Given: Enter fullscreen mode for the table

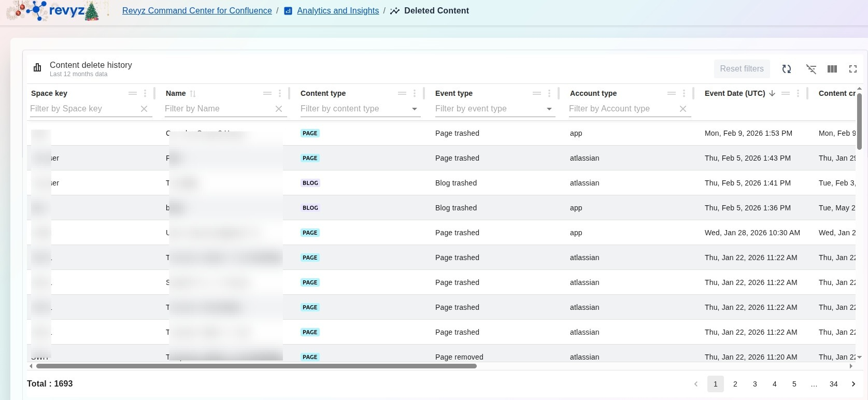Looking at the screenshot, I should pyautogui.click(x=853, y=69).
